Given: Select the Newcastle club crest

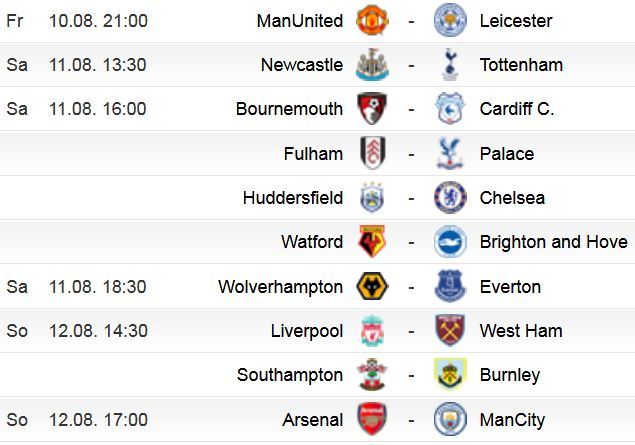Looking at the screenshot, I should point(372,64).
